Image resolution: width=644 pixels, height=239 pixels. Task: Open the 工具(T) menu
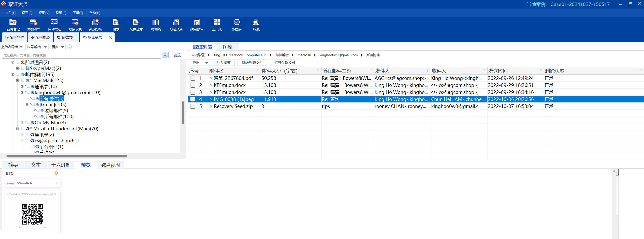(x=78, y=13)
